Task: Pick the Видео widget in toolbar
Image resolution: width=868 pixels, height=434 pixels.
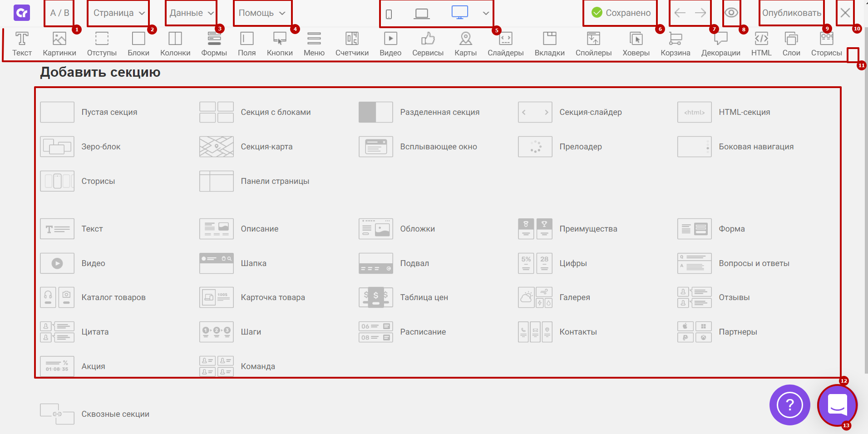Action: 390,44
